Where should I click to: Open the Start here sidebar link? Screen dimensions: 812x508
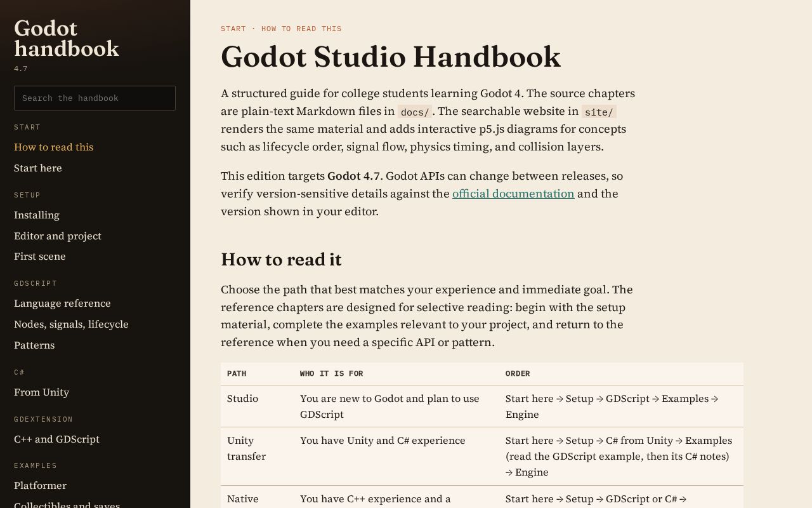(38, 168)
